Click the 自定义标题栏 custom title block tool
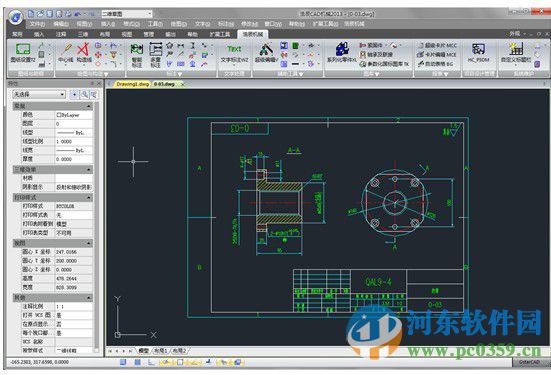The image size is (551, 375). tap(516, 53)
